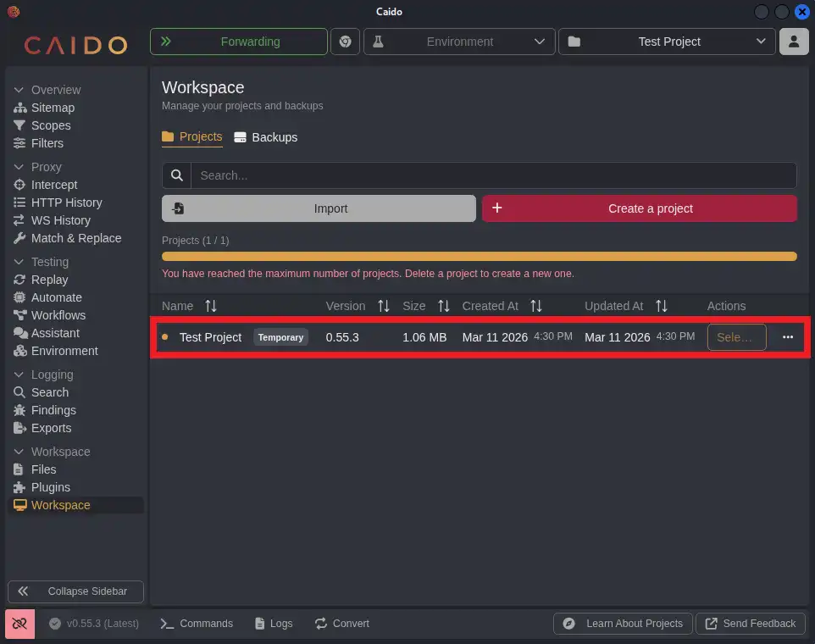Open Sitemap from the sidebar
The image size is (815, 644).
[53, 108]
